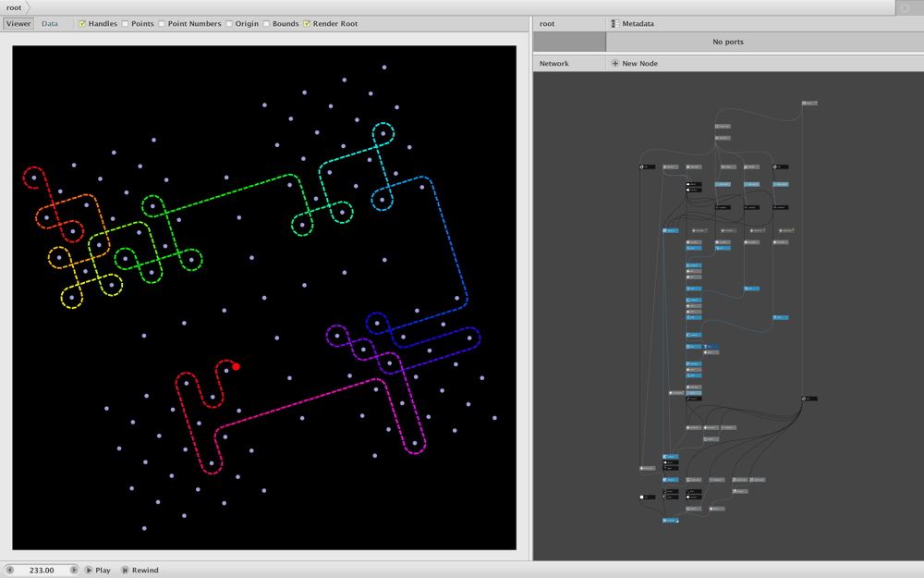Viewport: 924px width, 578px height.
Task: Click the Metadata icon
Action: tap(614, 24)
